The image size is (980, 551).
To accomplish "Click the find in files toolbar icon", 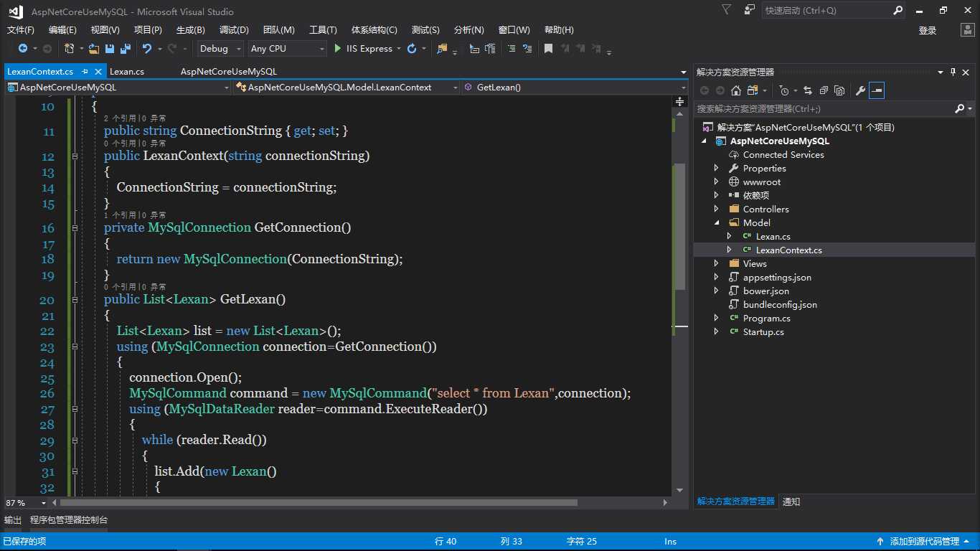I will point(442,49).
